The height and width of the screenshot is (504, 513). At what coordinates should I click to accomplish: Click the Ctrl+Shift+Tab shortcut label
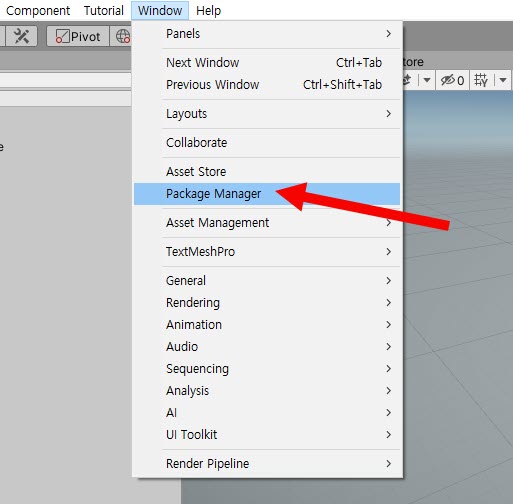[342, 85]
